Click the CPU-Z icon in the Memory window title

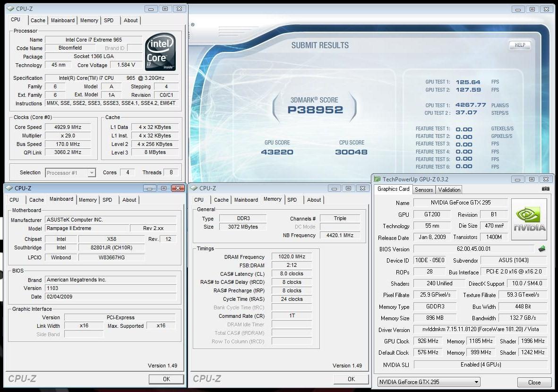point(194,188)
